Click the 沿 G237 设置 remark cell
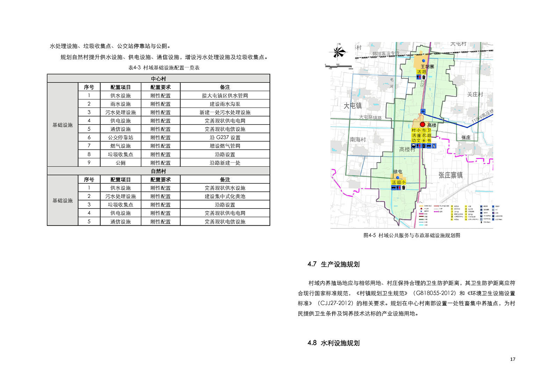The image size is (555, 392). (225, 138)
